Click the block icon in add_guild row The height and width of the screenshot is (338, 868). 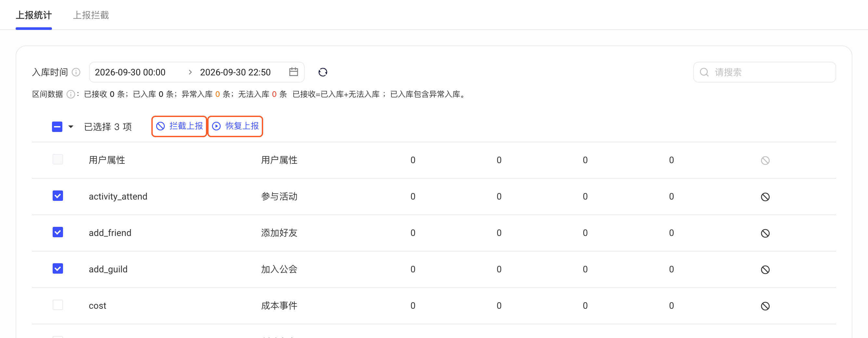tap(765, 270)
